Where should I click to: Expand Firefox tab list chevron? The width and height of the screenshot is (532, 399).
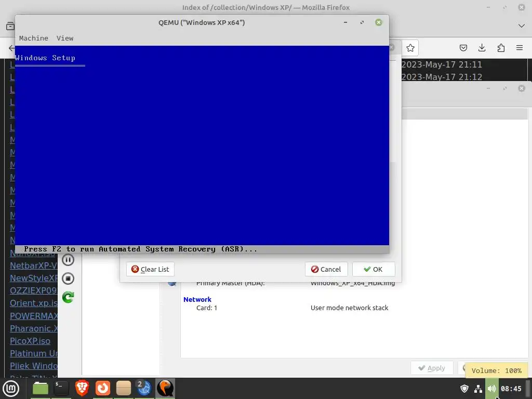click(522, 26)
